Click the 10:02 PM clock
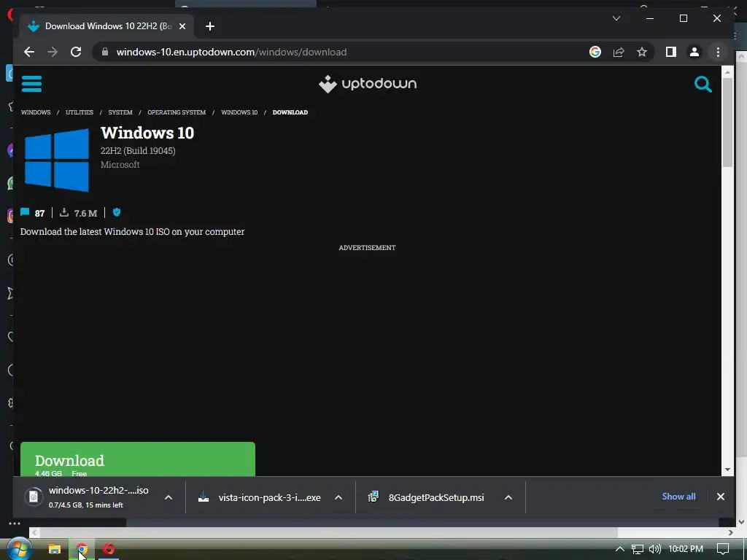This screenshot has width=747, height=560. click(686, 549)
